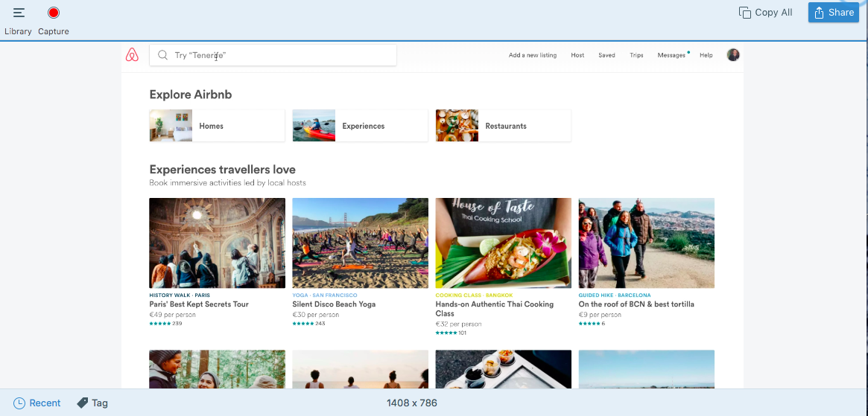This screenshot has width=868, height=416.
Task: Open the Barcelona guided hike photo
Action: tap(647, 243)
